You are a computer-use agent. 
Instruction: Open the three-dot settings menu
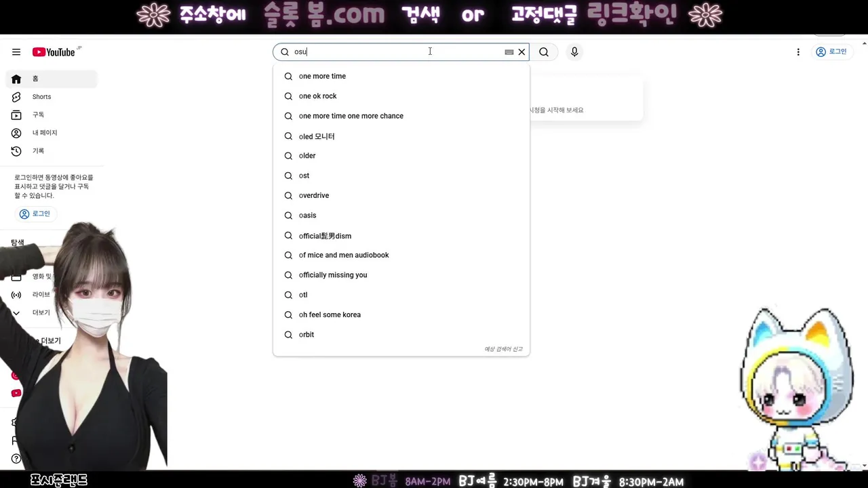798,52
